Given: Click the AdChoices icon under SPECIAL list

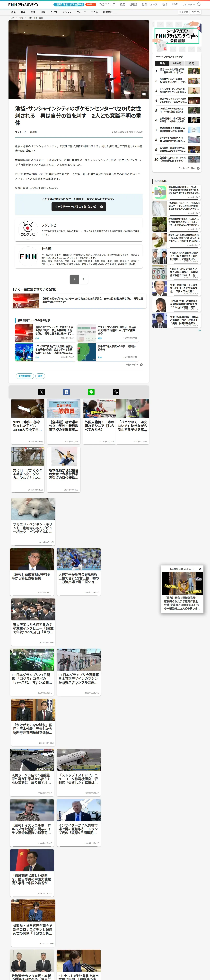Looking at the screenshot, I should [x=199, y=330].
